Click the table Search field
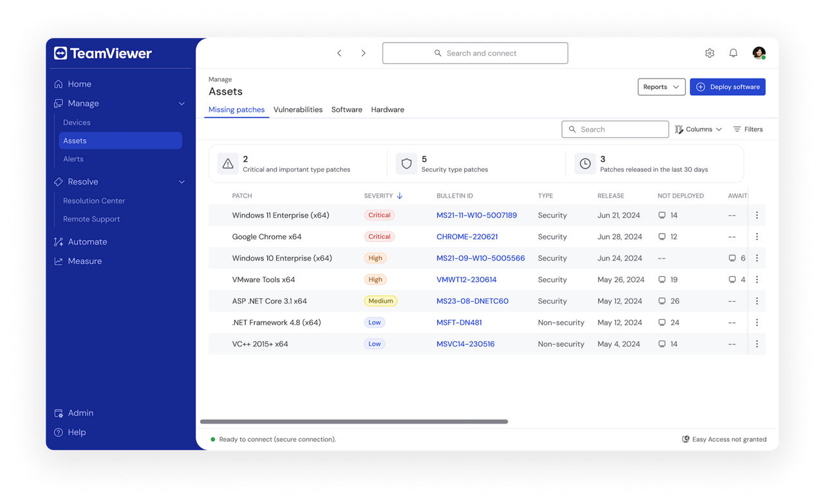This screenshot has width=824, height=504. (x=615, y=129)
